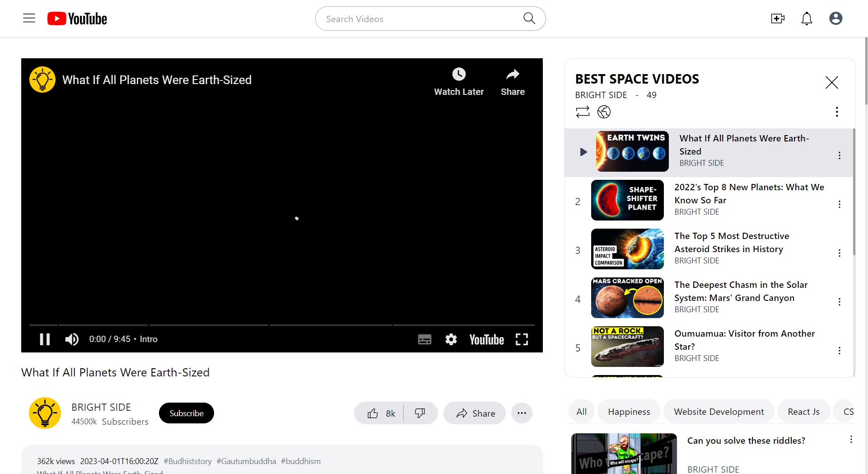Open playlist more options menu
Viewport: 868px width, 474px height.
pos(837,112)
